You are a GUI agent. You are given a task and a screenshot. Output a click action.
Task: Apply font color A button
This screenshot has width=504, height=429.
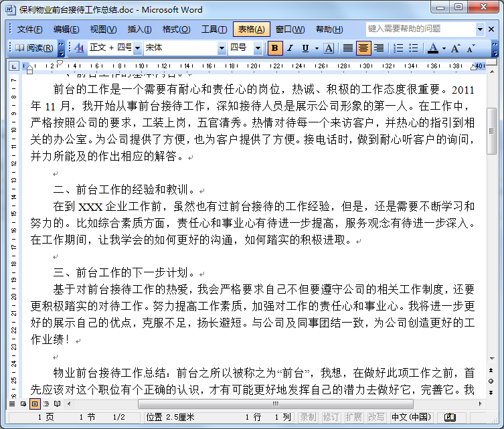[x=433, y=48]
